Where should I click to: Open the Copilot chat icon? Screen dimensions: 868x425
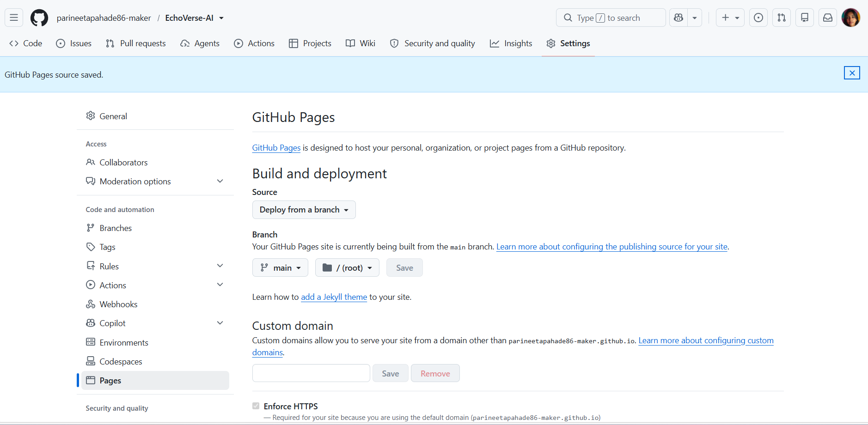[x=679, y=18]
